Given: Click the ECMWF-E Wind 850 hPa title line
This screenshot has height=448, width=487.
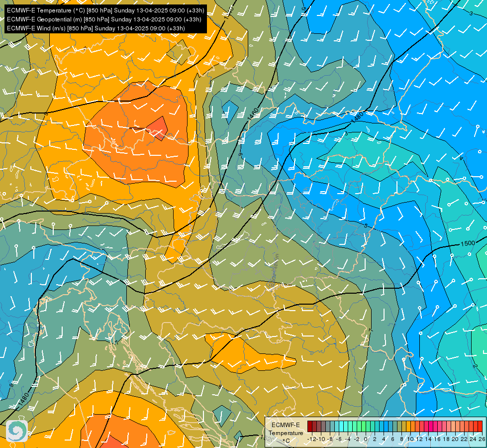Looking at the screenshot, I should (96, 28).
